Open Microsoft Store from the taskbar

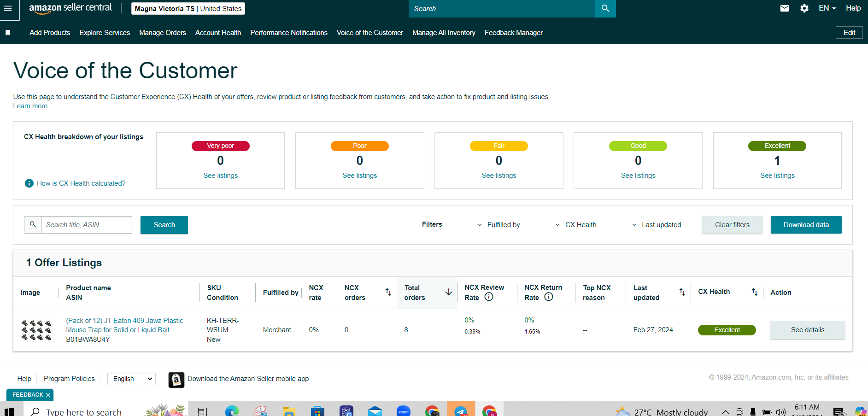317,411
